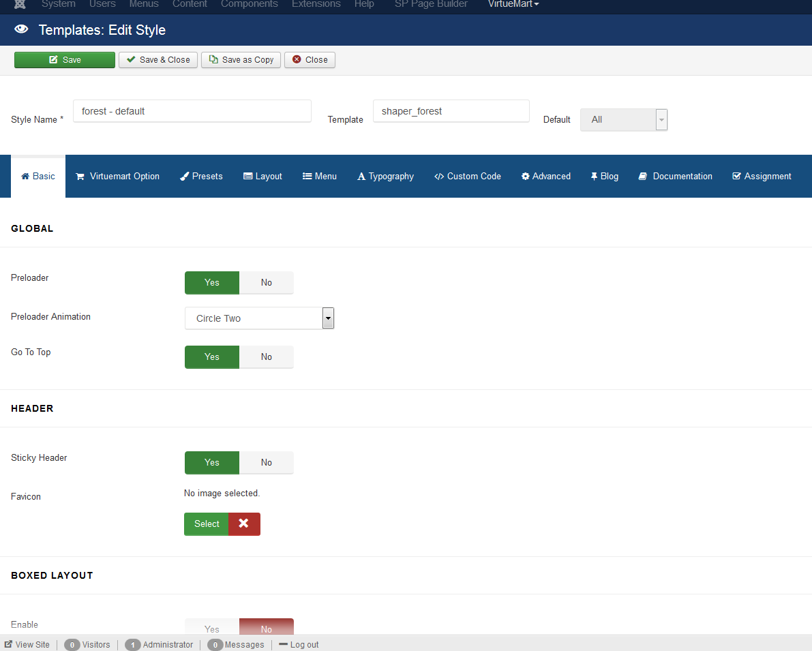Screen dimensions: 812x651
Task: Open the Extensions menu
Action: coord(316,4)
